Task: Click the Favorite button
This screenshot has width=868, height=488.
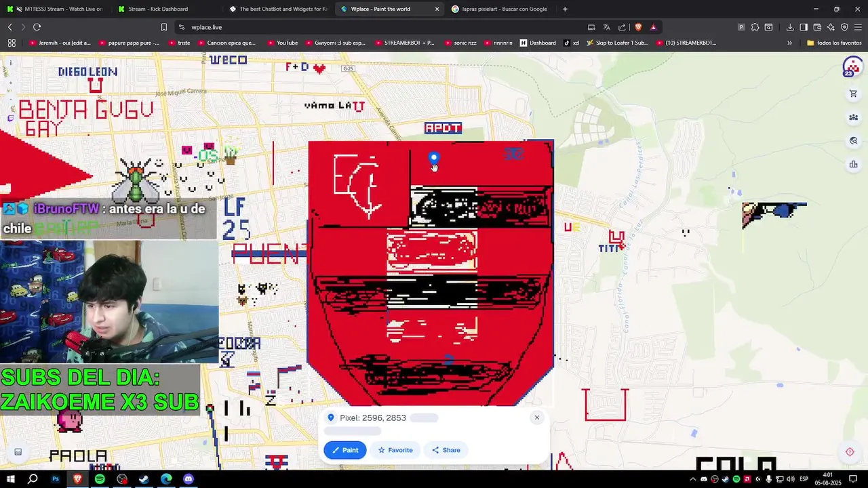Action: [x=395, y=450]
